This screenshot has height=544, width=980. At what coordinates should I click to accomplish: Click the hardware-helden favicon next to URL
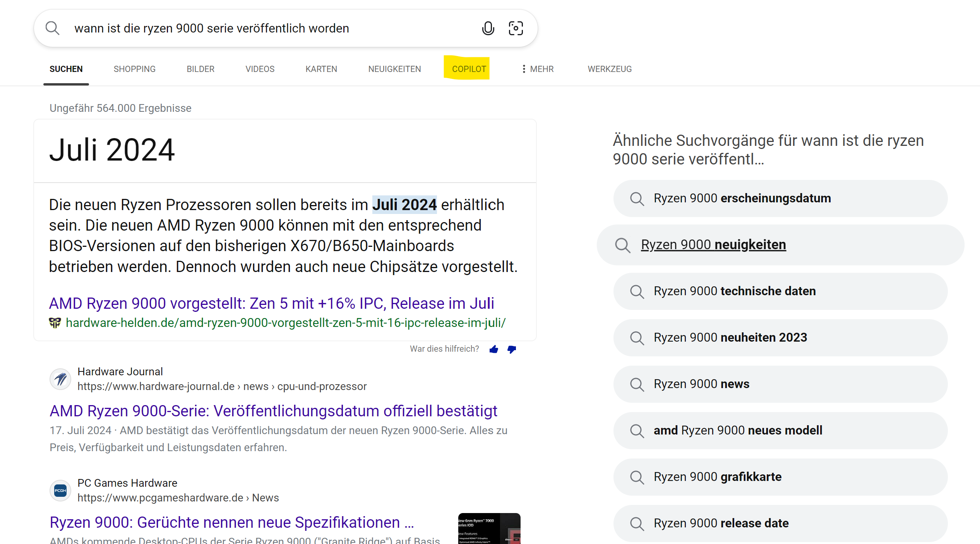point(55,323)
